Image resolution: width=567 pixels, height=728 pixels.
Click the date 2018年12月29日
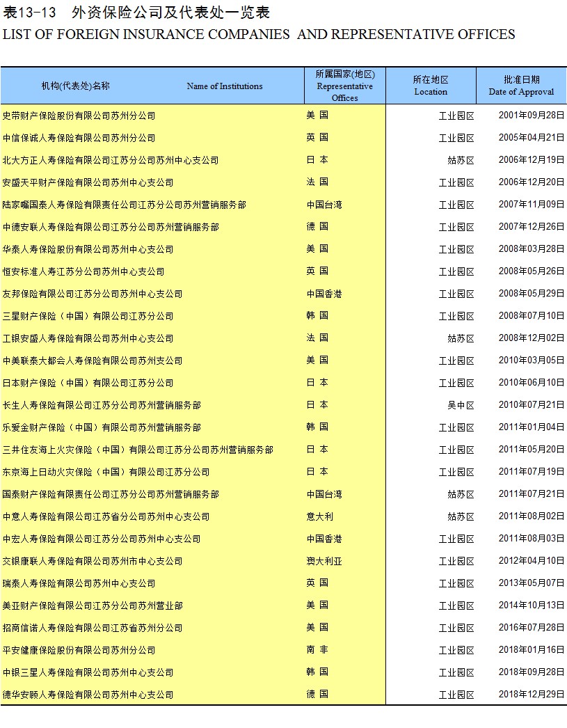tap(532, 695)
